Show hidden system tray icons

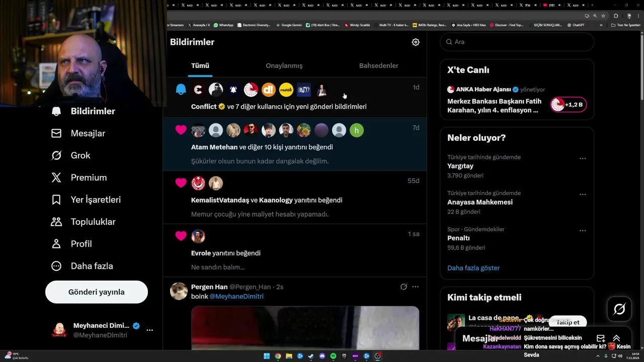pos(598,356)
